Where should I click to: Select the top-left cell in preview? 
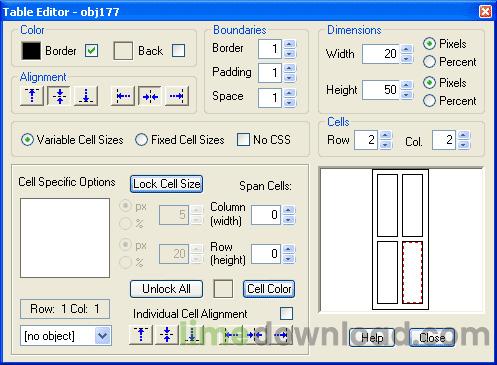(x=387, y=205)
